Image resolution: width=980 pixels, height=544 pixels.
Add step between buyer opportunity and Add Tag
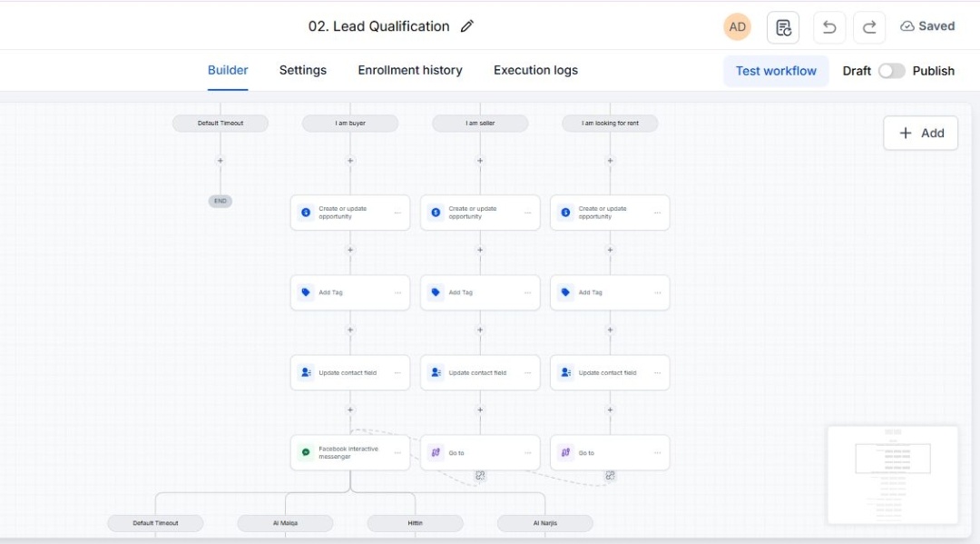point(350,250)
